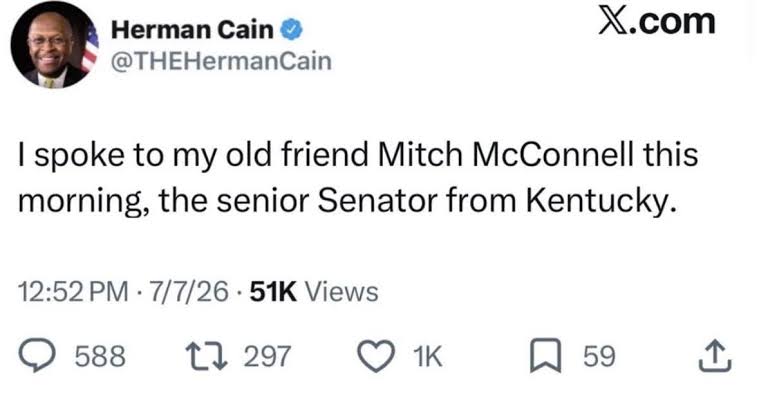Click the Mitch McConnell tweet text
The height and width of the screenshot is (404, 759).
(358, 177)
